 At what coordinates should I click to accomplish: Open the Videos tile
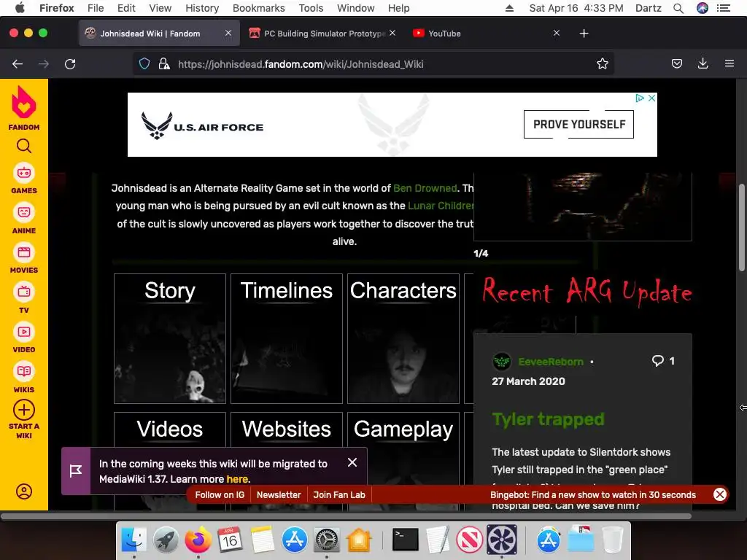169,429
